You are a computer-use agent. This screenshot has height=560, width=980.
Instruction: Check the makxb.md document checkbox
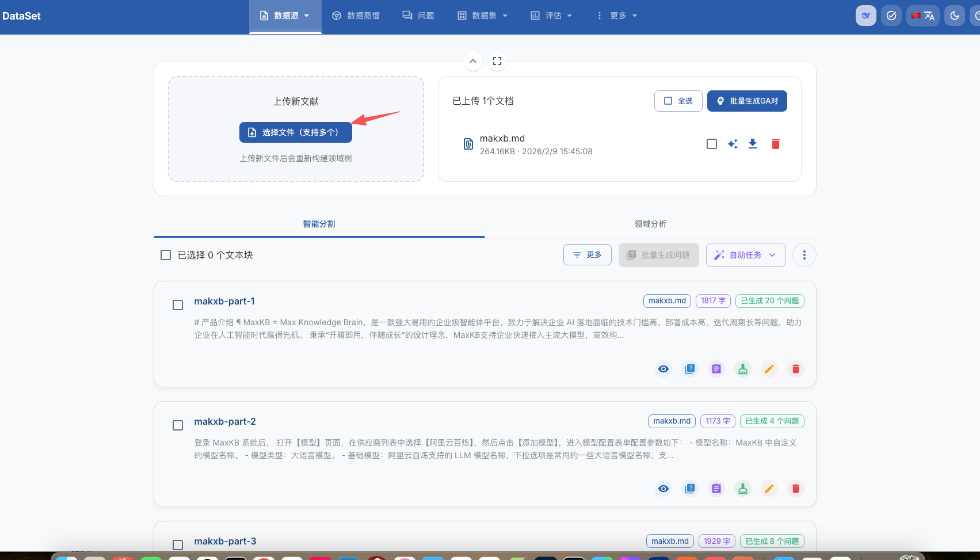[x=712, y=144]
